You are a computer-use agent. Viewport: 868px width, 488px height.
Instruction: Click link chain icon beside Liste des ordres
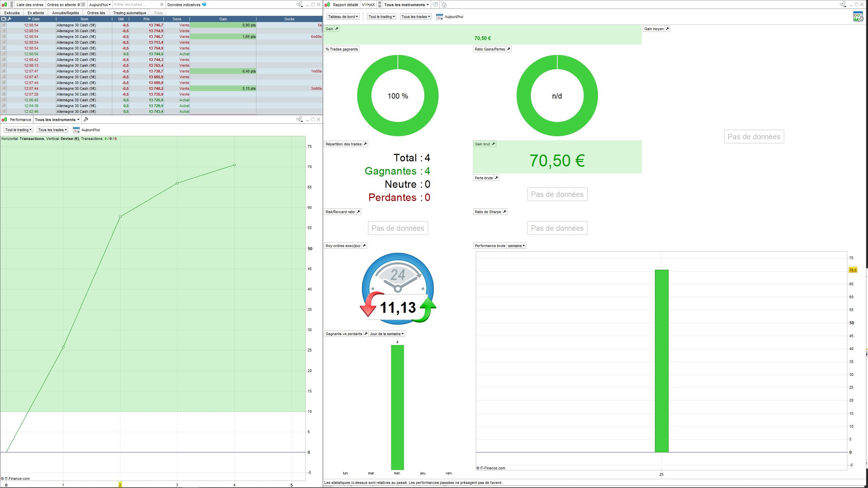(x=12, y=5)
